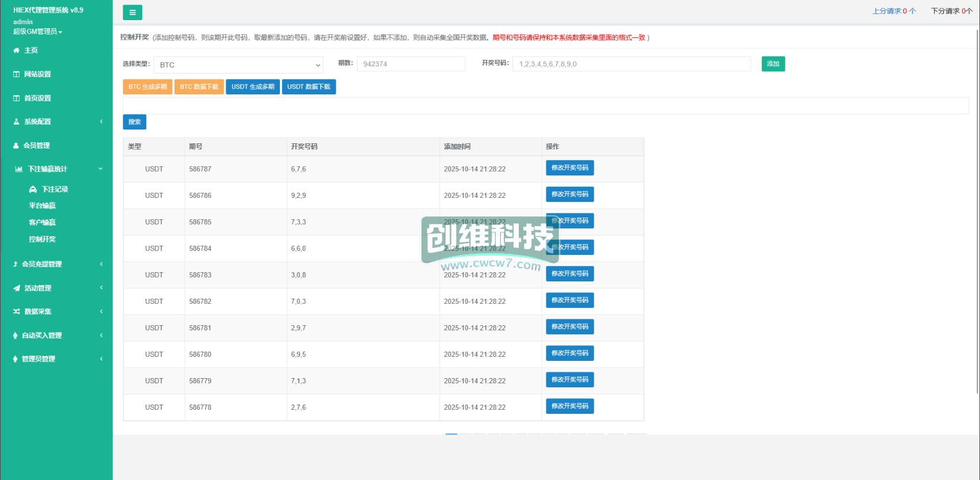Screen dimensions: 980x480
Task: Open the 超级GM管理员 account dropdown
Action: [x=37, y=32]
